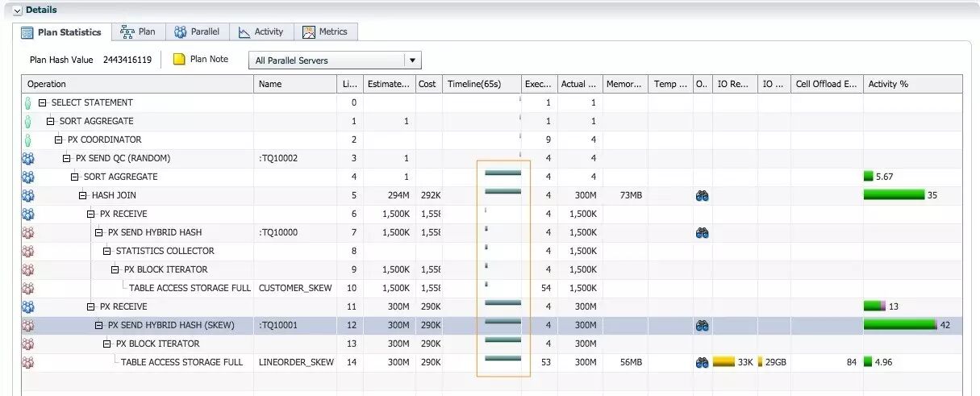Collapse the PX SEND HYBRID HASH :TQ10000 node
980x396 pixels.
[98, 232]
